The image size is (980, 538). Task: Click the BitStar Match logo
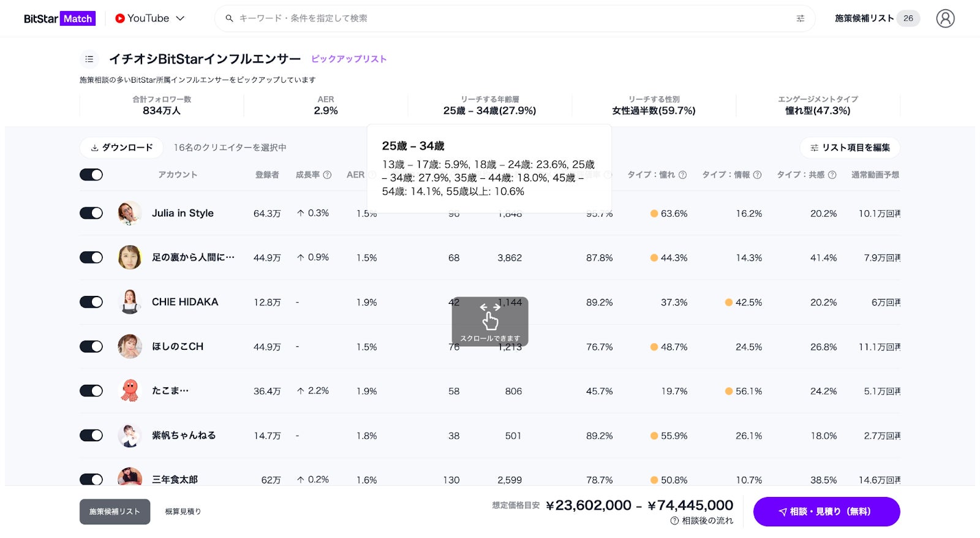tap(59, 18)
